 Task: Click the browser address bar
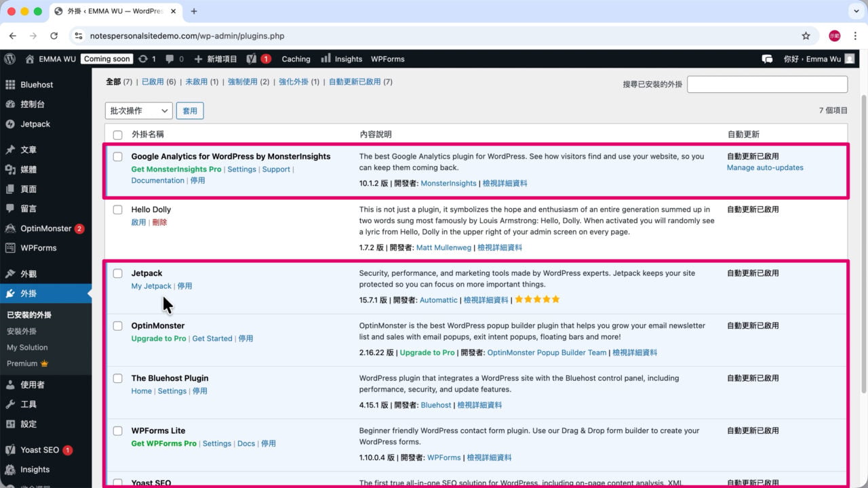(x=434, y=36)
